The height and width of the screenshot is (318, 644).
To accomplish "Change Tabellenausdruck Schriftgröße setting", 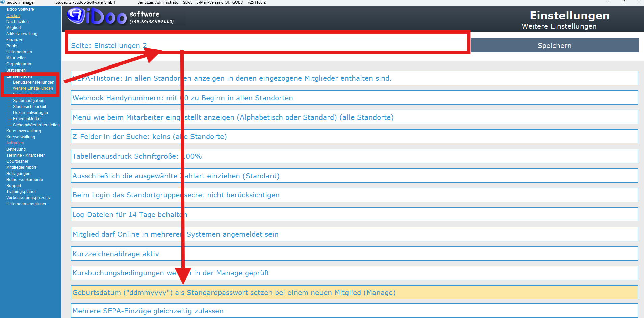I will [x=354, y=156].
